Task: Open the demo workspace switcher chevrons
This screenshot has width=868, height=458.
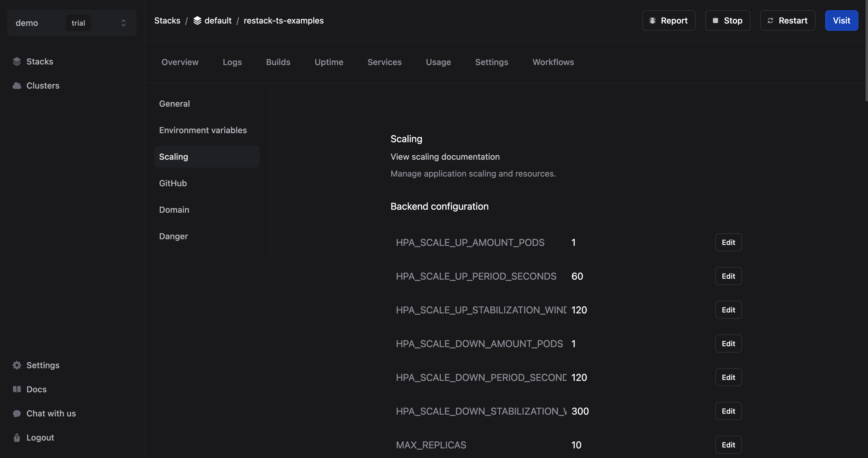Action: tap(123, 23)
